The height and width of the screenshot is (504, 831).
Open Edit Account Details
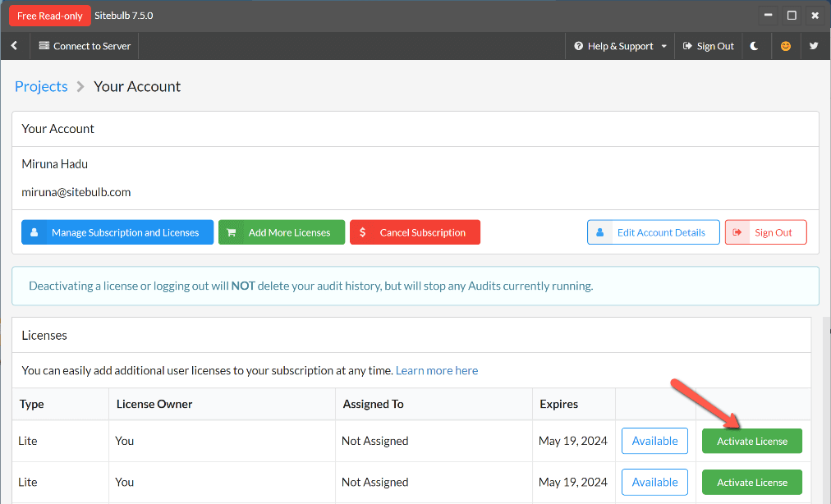pyautogui.click(x=654, y=232)
